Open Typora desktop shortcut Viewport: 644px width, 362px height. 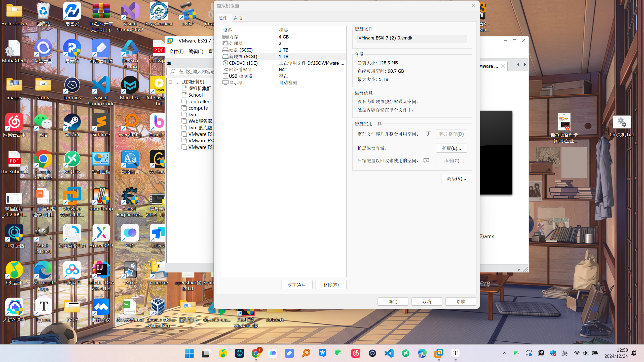tap(43, 310)
